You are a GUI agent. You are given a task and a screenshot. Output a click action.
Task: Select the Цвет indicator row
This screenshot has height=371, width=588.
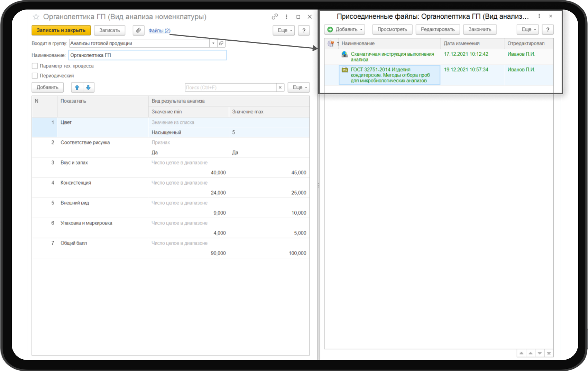[171, 127]
